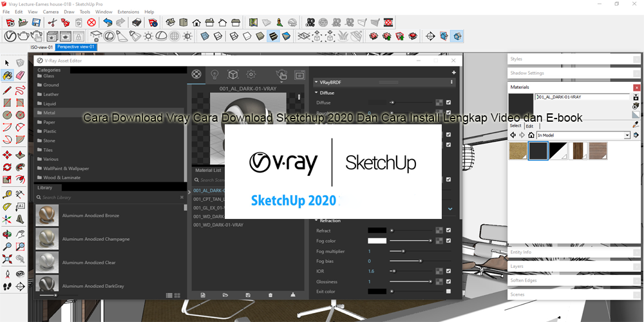Select the Push/Pull tool
The image size is (644, 322).
click(20, 155)
